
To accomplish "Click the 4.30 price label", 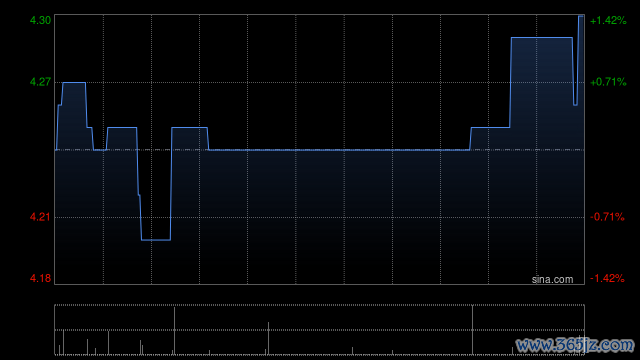I will coord(40,20).
